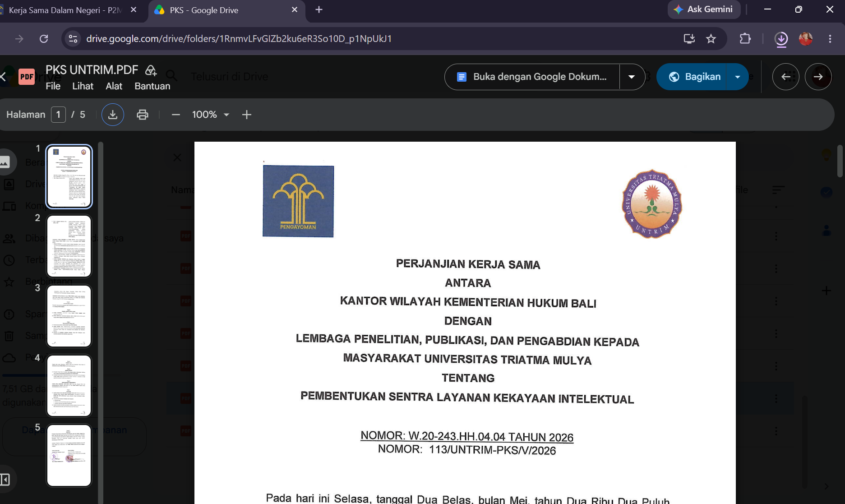Image resolution: width=845 pixels, height=504 pixels.
Task: Click the line 'MASYARAKAT UNIVERSITAS TRIATMA MULYA'
Action: pyautogui.click(x=467, y=359)
